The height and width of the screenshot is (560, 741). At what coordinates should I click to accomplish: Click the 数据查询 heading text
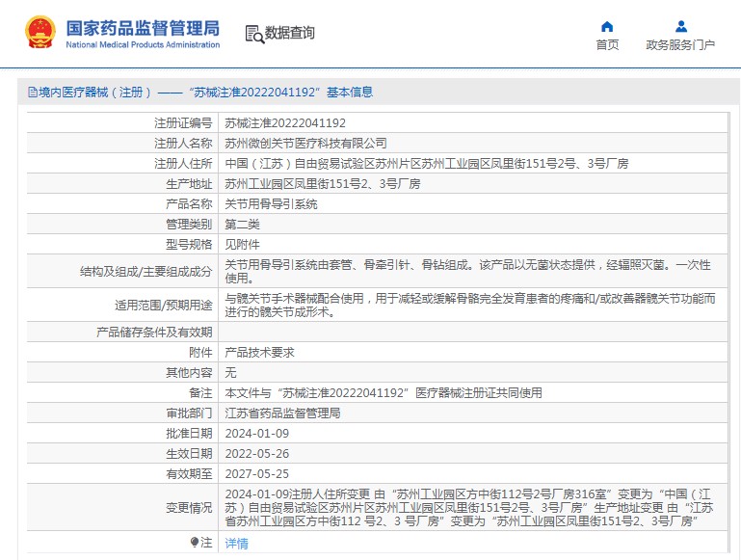pyautogui.click(x=289, y=33)
